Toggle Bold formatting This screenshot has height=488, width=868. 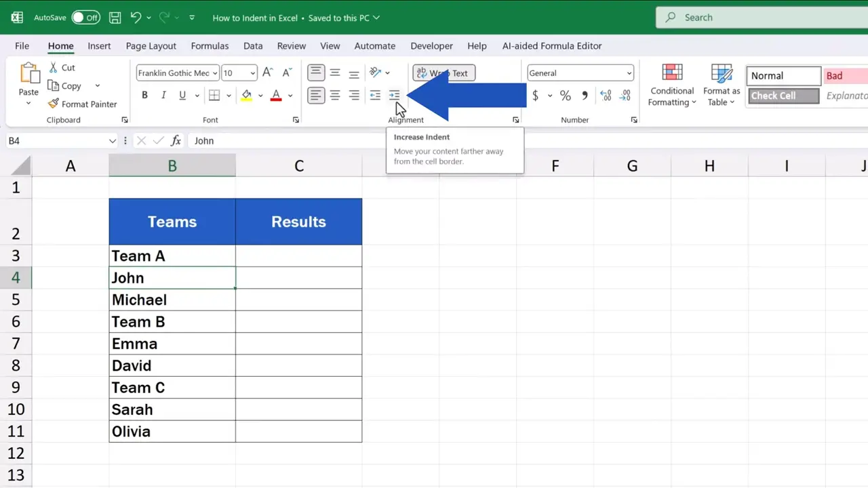coord(144,95)
